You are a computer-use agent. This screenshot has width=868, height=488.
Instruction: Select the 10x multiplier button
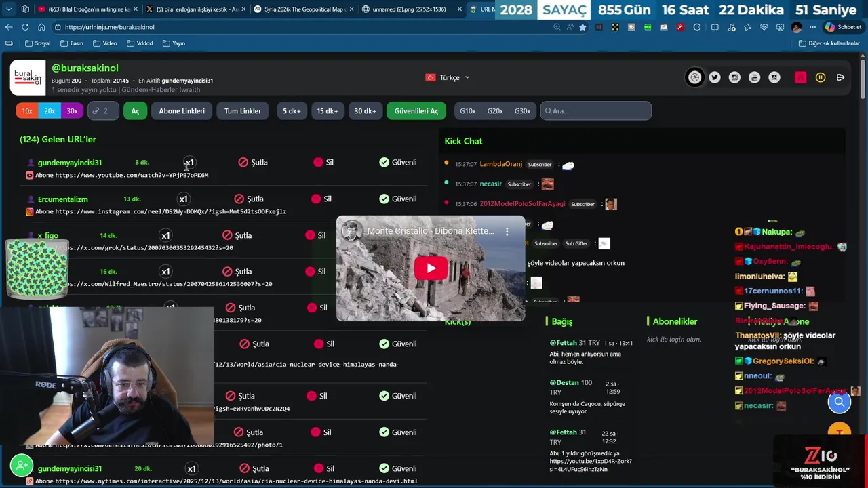(x=27, y=110)
